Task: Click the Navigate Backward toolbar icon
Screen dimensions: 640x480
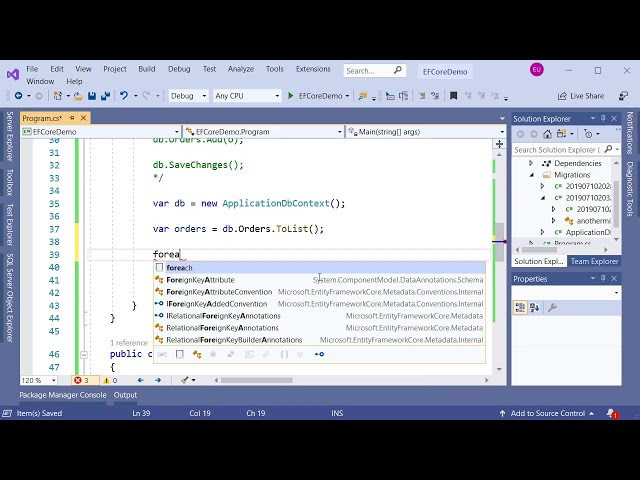Action: coord(18,96)
